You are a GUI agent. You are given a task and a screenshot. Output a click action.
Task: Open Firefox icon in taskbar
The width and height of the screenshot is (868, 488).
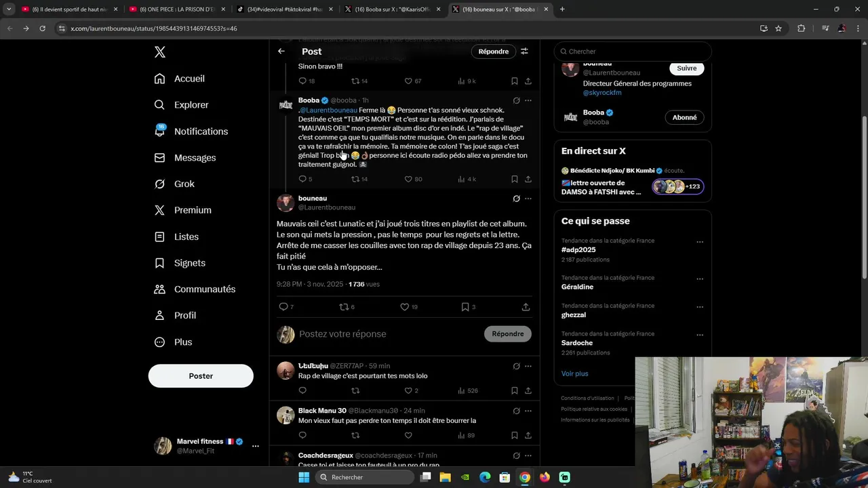coord(545,477)
